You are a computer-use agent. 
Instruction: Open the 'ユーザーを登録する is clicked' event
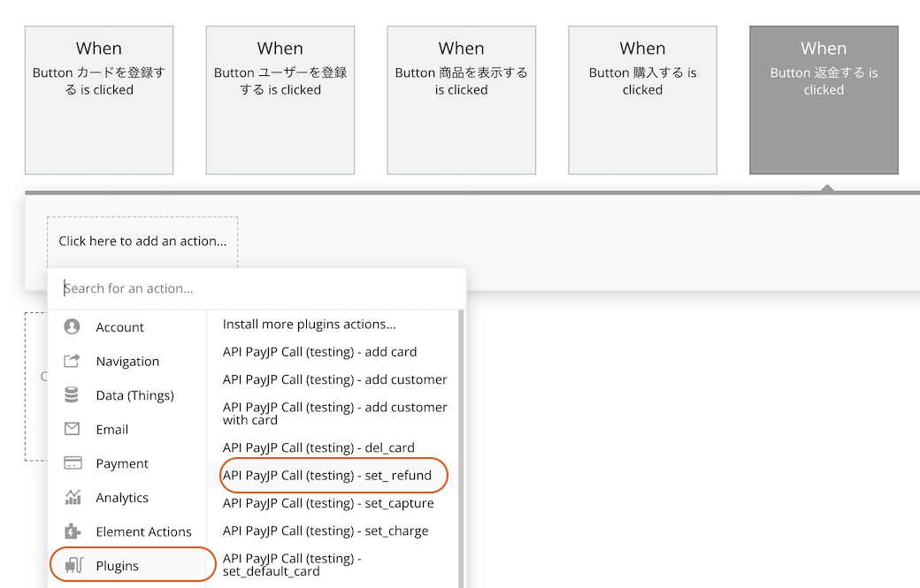coord(280,100)
